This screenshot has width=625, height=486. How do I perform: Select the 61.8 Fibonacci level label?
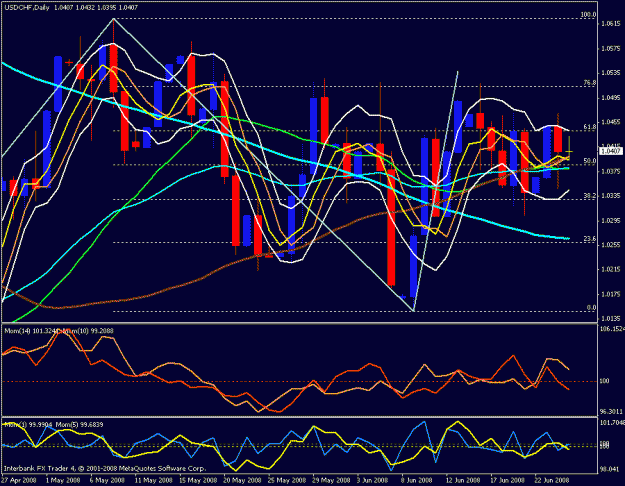pyautogui.click(x=590, y=127)
